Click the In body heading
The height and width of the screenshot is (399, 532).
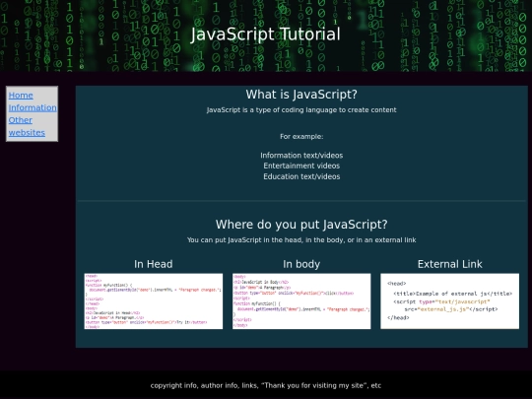coord(301,264)
